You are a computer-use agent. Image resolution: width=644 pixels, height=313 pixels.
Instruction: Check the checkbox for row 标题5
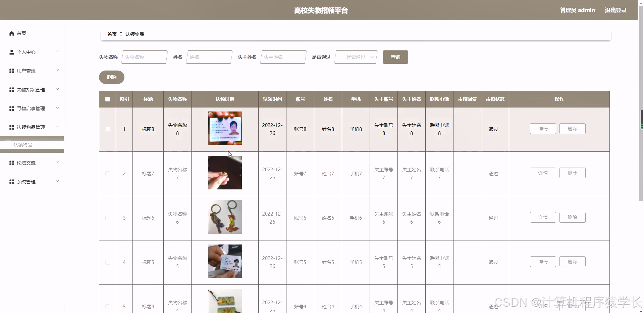click(x=108, y=262)
